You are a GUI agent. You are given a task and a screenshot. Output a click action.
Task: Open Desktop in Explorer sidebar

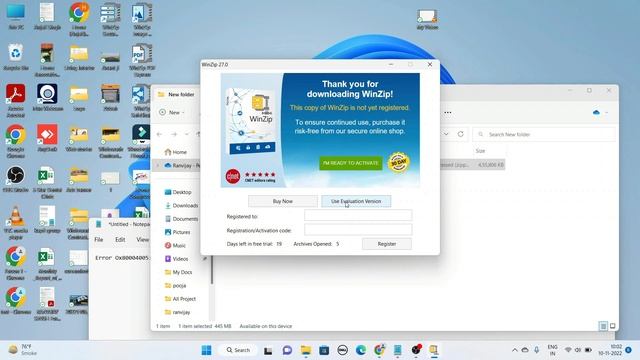178,192
